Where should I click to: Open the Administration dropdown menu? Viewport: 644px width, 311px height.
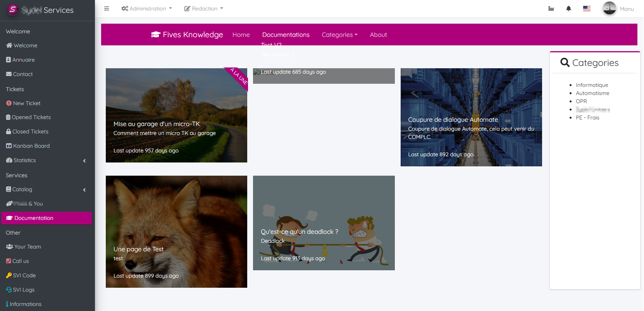pyautogui.click(x=146, y=9)
